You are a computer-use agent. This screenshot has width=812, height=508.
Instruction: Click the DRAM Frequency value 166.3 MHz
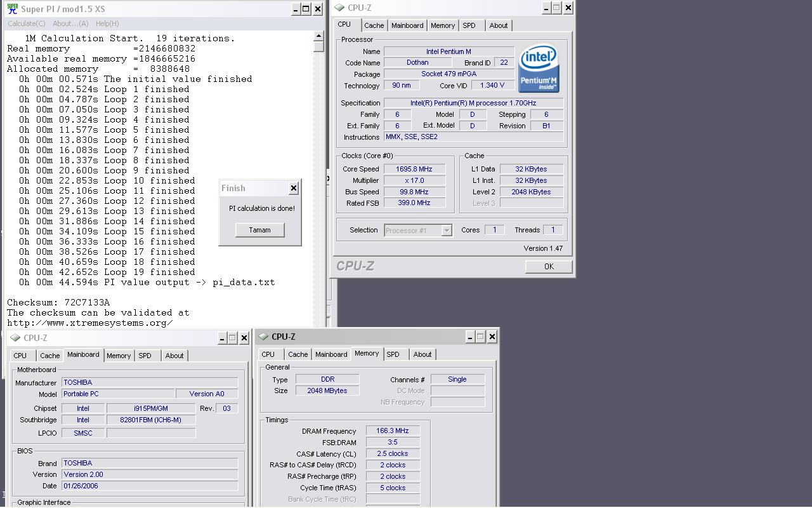pos(393,431)
